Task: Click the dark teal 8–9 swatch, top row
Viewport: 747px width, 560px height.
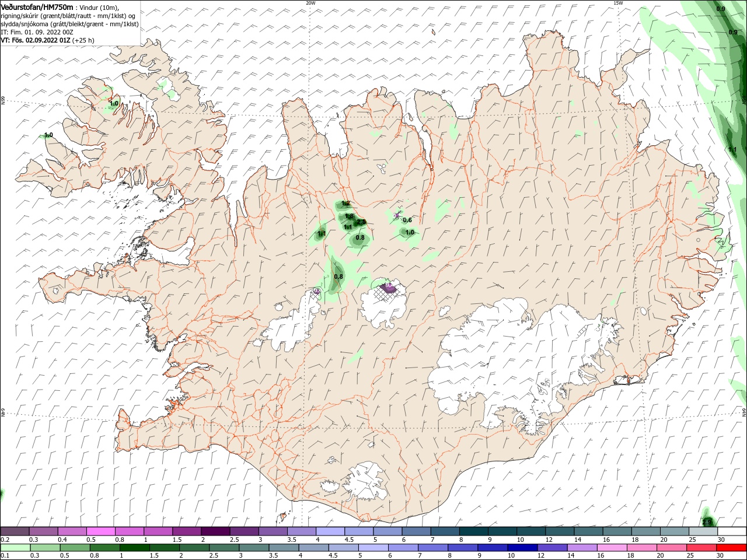Action: point(474,531)
